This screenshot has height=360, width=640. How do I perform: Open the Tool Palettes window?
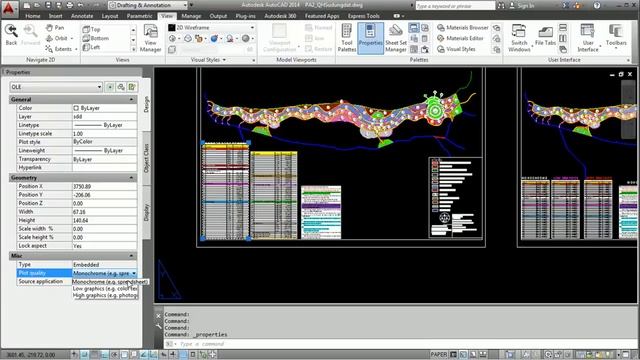[x=347, y=38]
